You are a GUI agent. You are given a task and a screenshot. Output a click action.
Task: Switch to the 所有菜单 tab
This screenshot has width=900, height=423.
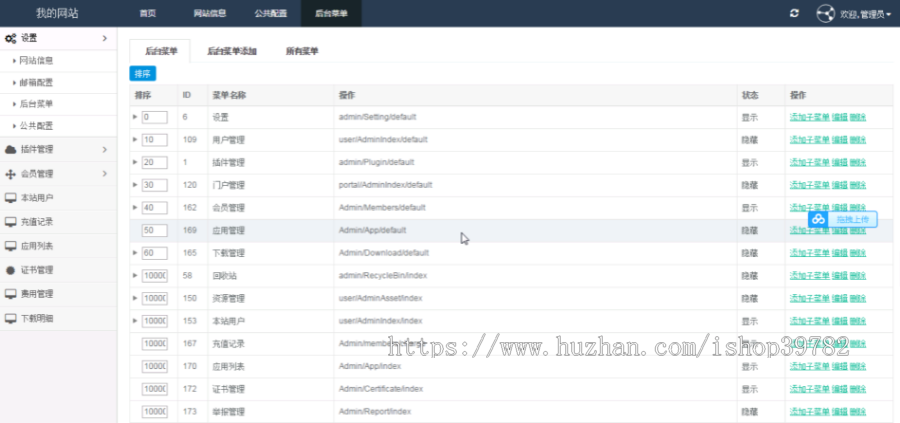[301, 51]
